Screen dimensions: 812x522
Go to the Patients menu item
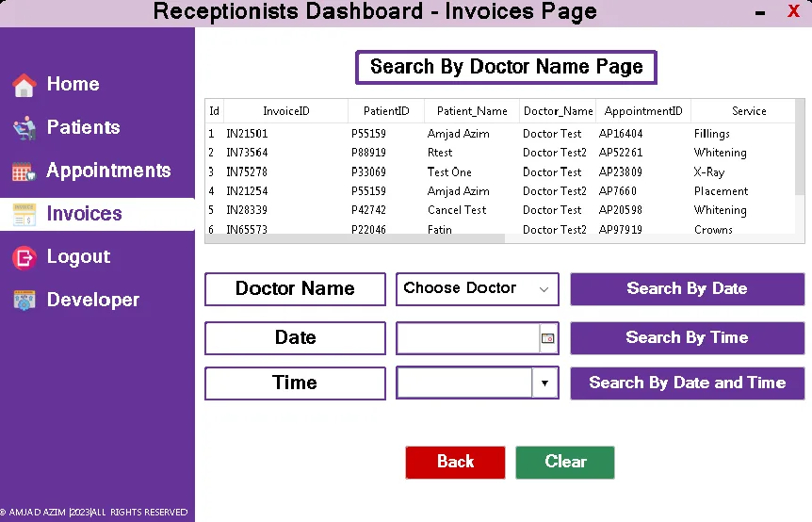(x=84, y=127)
